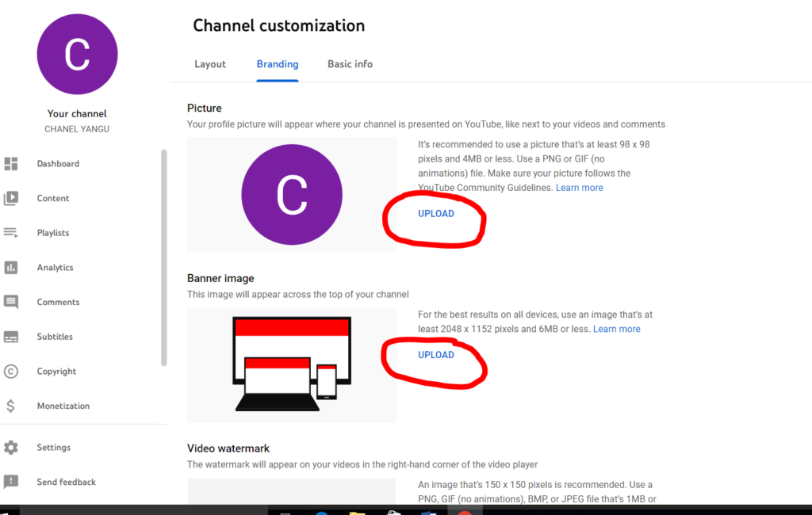Viewport: 812px width, 515px height.
Task: Open the Monetization dollar icon
Action: (11, 406)
